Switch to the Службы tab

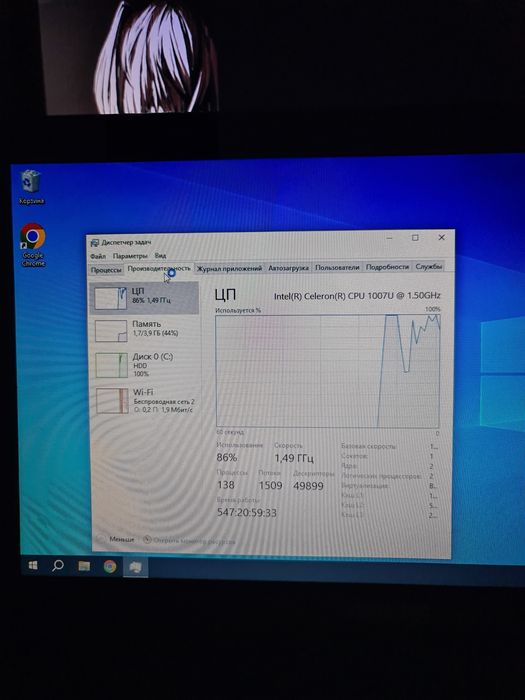coord(429,267)
